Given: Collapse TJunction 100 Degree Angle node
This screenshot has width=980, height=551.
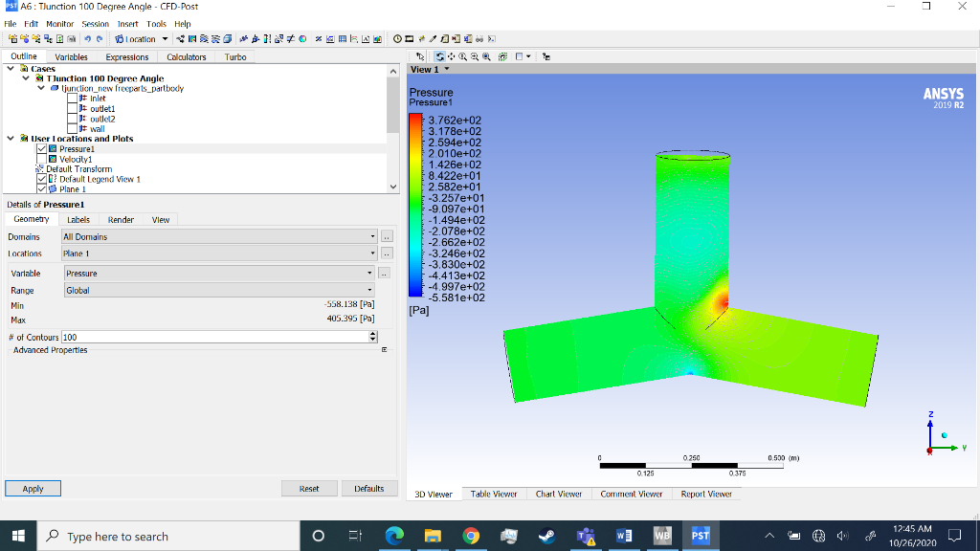Looking at the screenshot, I should point(26,78).
